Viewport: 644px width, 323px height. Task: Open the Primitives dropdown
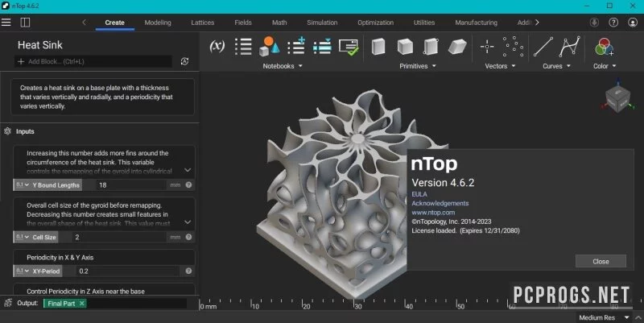(x=418, y=66)
